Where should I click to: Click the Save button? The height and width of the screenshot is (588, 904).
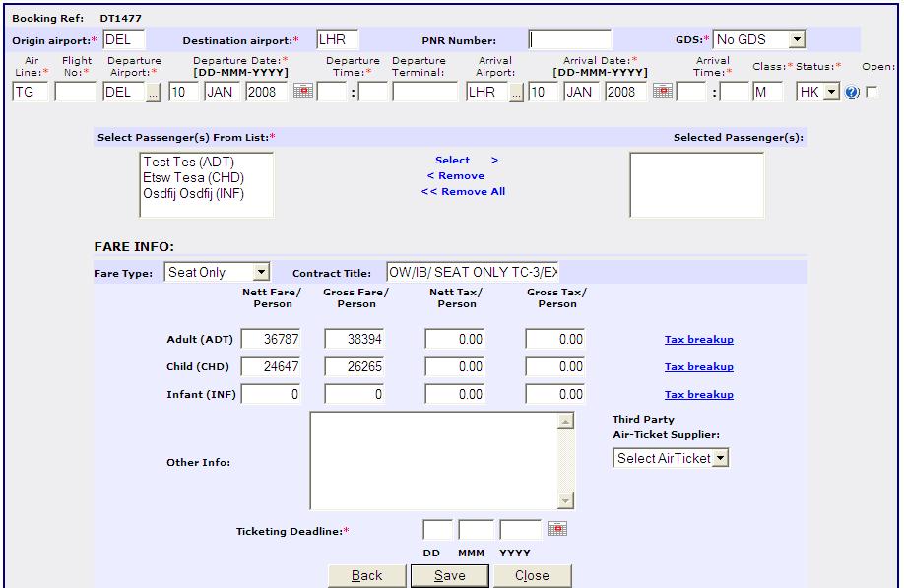449,575
